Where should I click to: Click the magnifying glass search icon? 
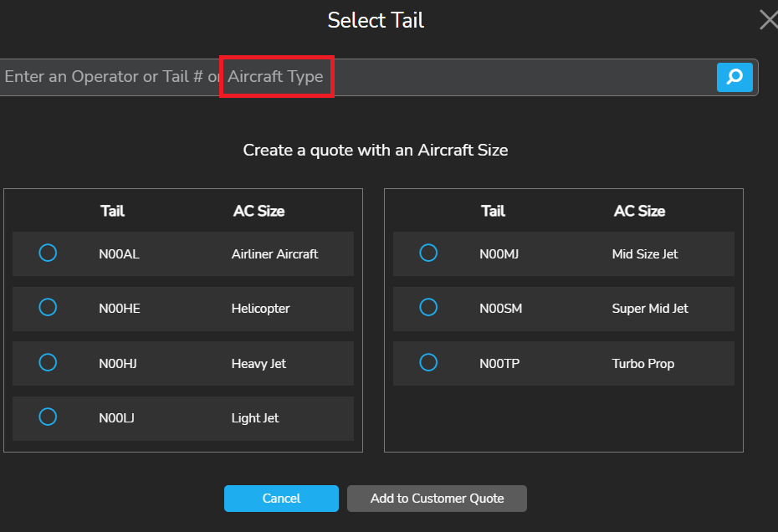point(734,78)
